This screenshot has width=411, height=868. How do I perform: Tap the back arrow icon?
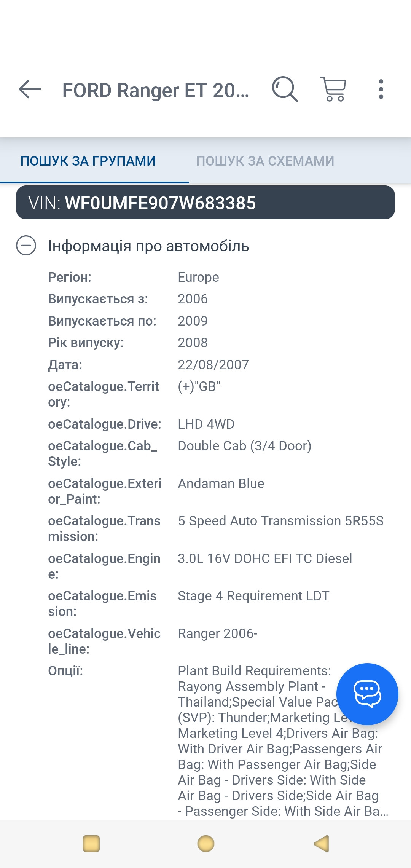(x=30, y=89)
